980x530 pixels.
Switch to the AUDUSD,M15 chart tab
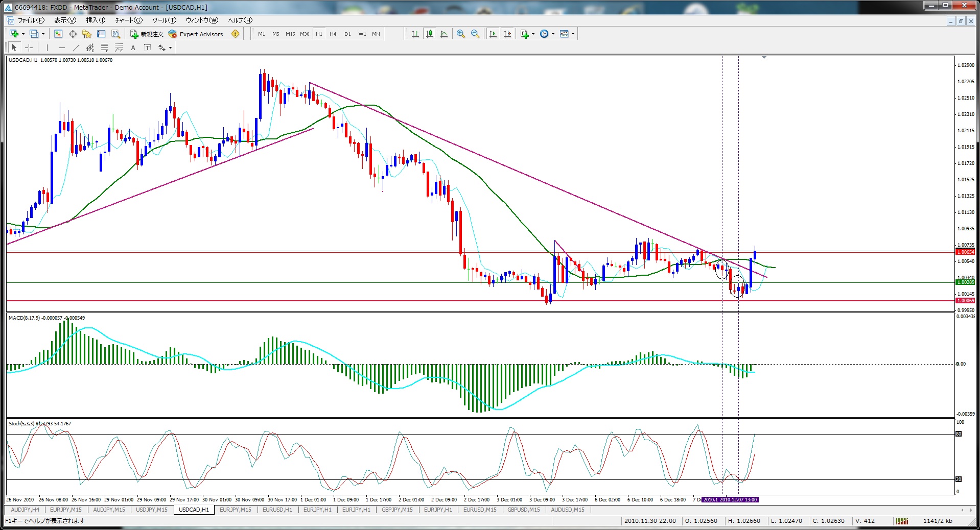568,510
